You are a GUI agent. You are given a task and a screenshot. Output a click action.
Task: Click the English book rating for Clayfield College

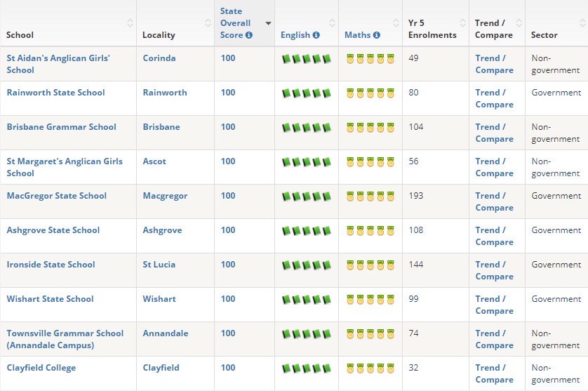(307, 368)
